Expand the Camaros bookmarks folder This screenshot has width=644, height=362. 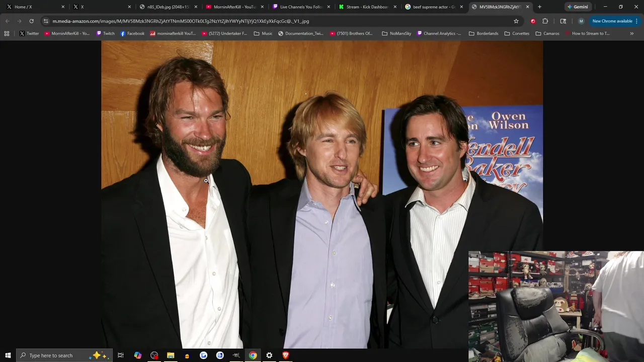[x=547, y=34]
